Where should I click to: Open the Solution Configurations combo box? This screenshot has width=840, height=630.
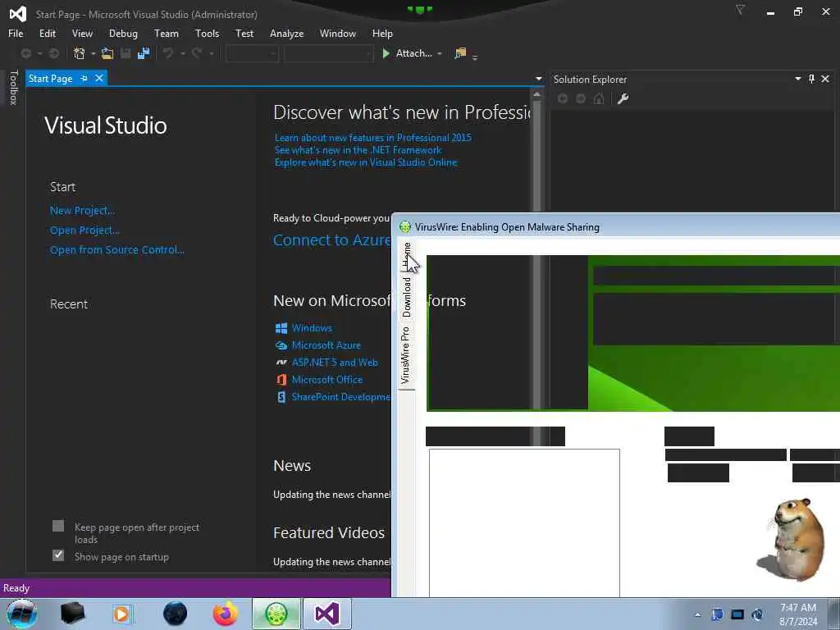pos(253,53)
